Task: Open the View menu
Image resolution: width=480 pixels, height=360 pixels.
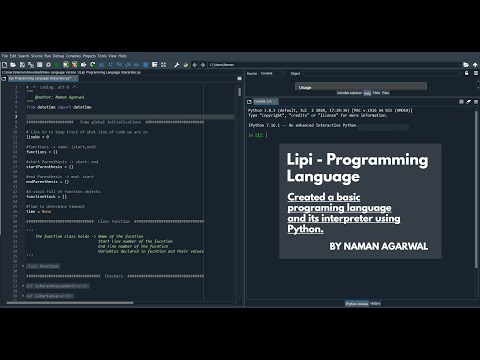Action: (x=112, y=56)
